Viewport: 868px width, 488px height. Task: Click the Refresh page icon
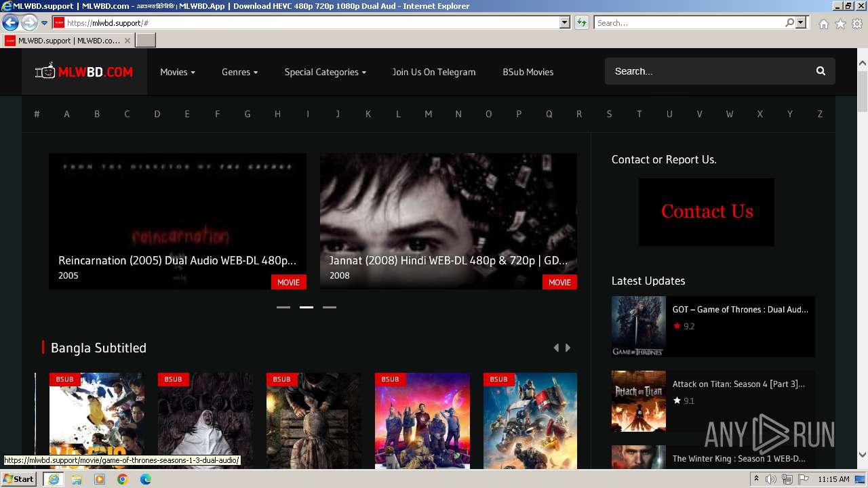[x=582, y=23]
